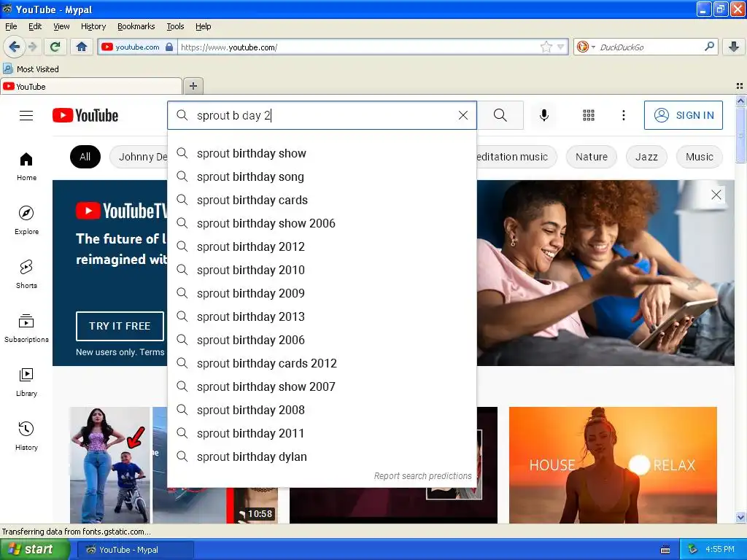The image size is (747, 560).
Task: Open the History menu
Action: click(x=93, y=26)
